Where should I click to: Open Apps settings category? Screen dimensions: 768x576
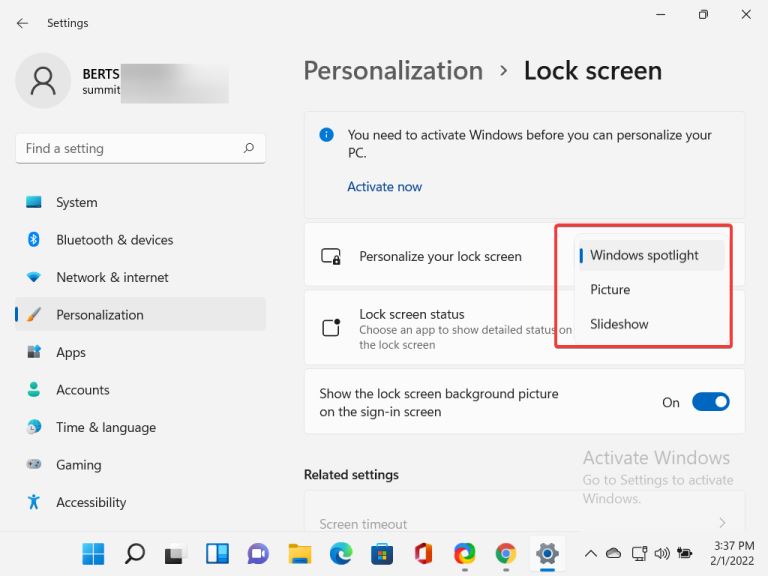pos(141,352)
